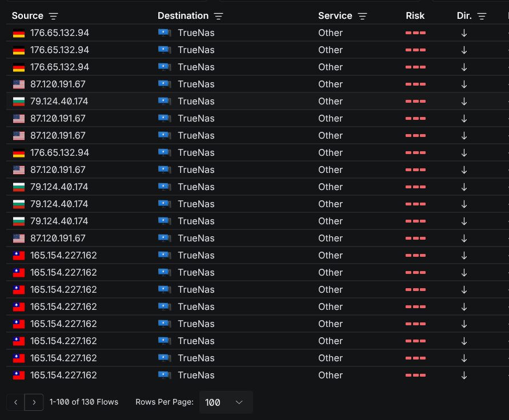509x420 pixels.
Task: Click the down arrow in the bottom row
Action: tap(464, 375)
